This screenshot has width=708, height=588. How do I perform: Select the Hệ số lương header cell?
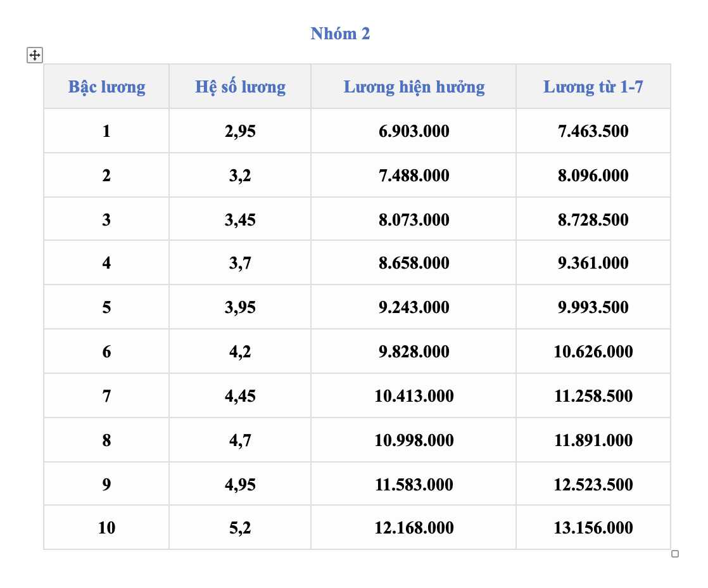click(240, 86)
